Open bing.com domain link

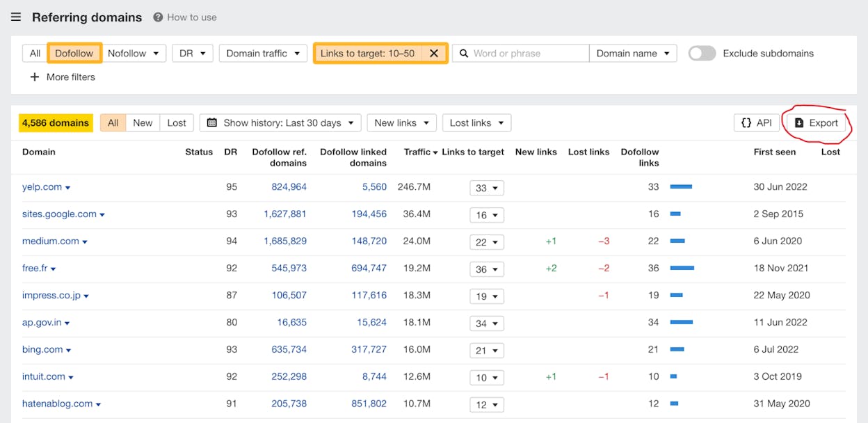click(x=42, y=350)
